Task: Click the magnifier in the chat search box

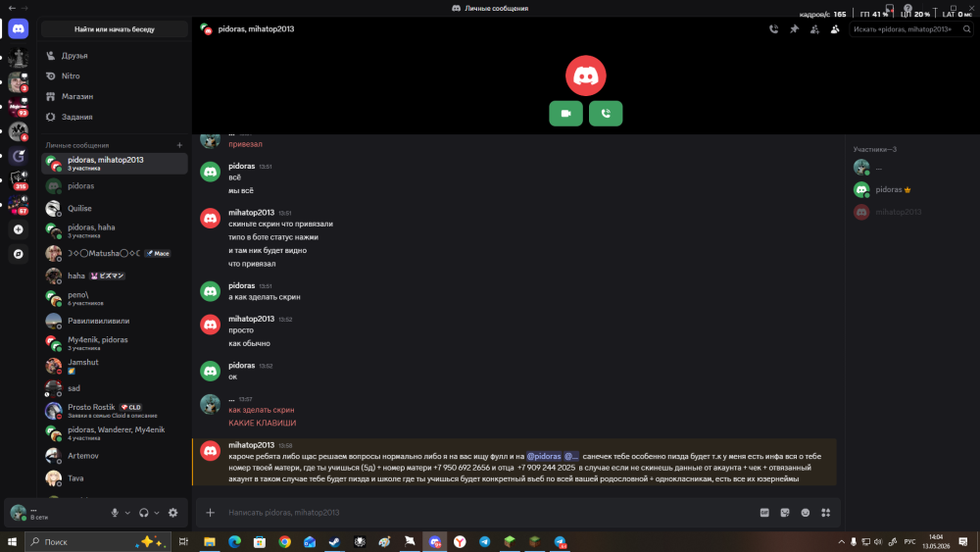Action: coord(967,28)
